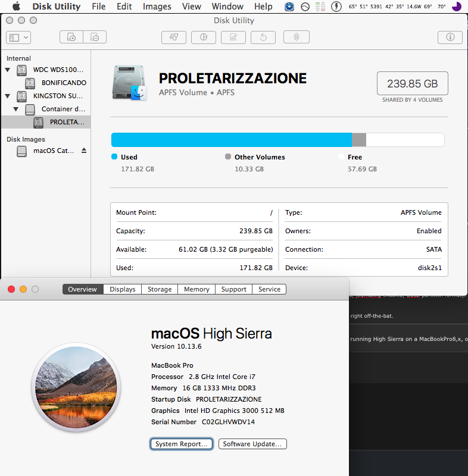Click the '61.02 GB (3.32 GB purgeable)' value
This screenshot has height=476, width=468.
(226, 249)
